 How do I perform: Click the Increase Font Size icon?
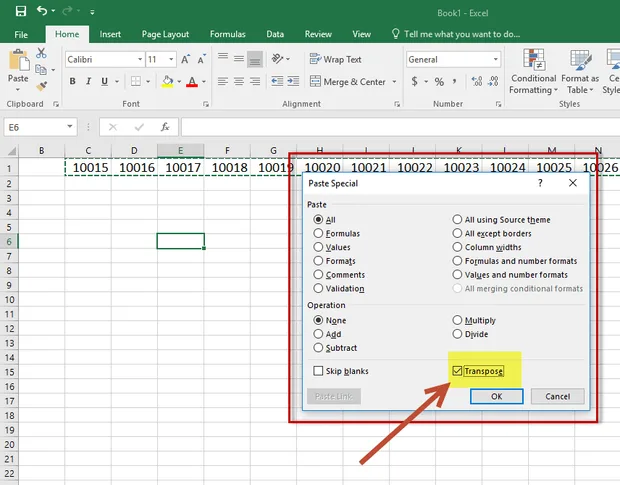pyautogui.click(x=185, y=59)
